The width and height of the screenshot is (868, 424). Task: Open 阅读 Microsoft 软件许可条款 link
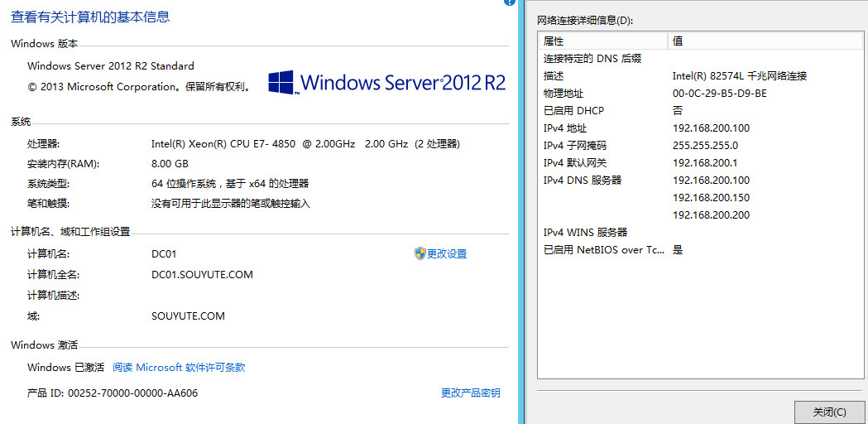pos(179,367)
